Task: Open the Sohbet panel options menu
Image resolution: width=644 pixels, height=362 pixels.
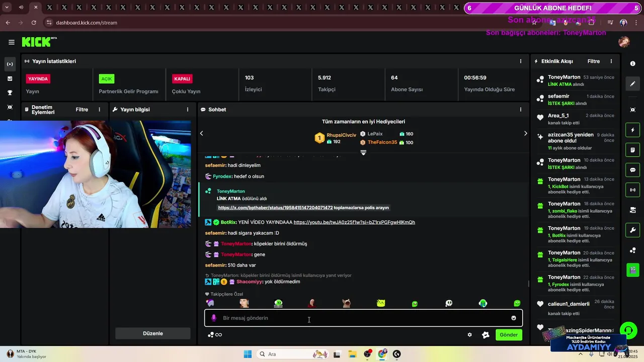Action: pyautogui.click(x=521, y=110)
